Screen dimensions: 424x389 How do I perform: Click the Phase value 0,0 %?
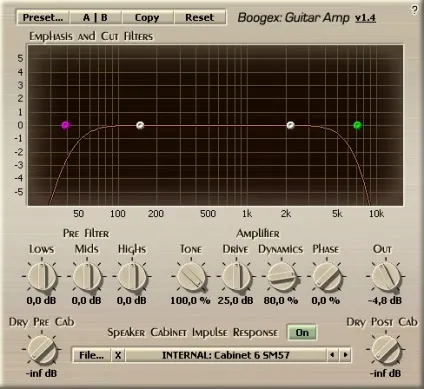click(x=326, y=300)
